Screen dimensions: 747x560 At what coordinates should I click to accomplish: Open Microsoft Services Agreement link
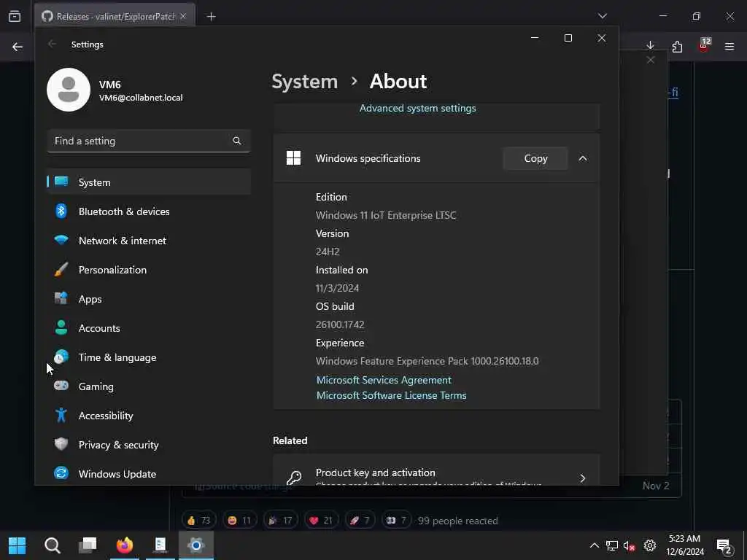(x=384, y=380)
